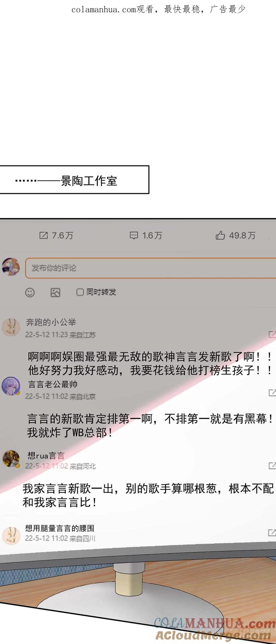The width and height of the screenshot is (276, 644).
Task: Attach a picture using the image icon
Action: click(55, 293)
